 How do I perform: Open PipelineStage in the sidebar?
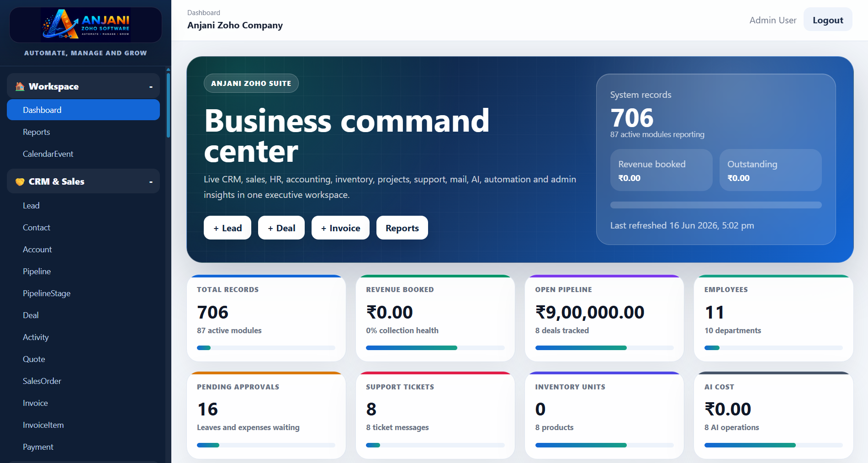(83, 293)
